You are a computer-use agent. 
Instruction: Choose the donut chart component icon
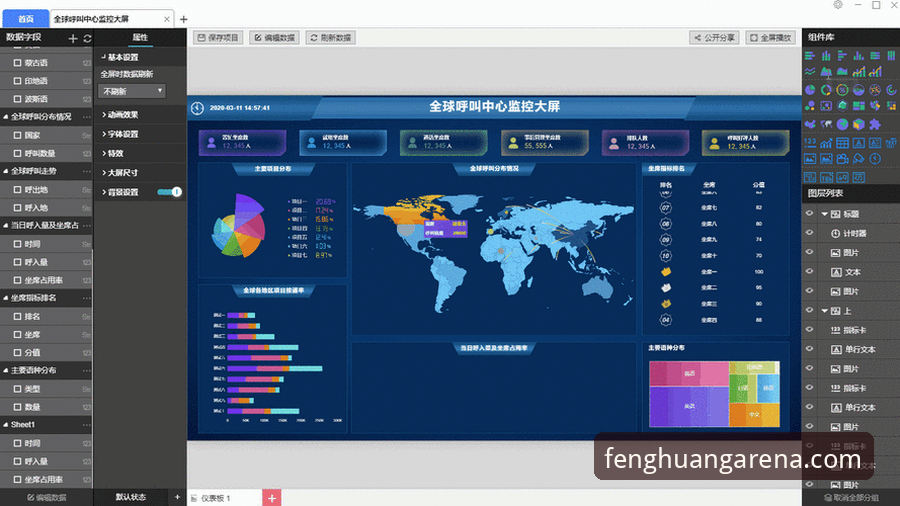tap(826, 89)
